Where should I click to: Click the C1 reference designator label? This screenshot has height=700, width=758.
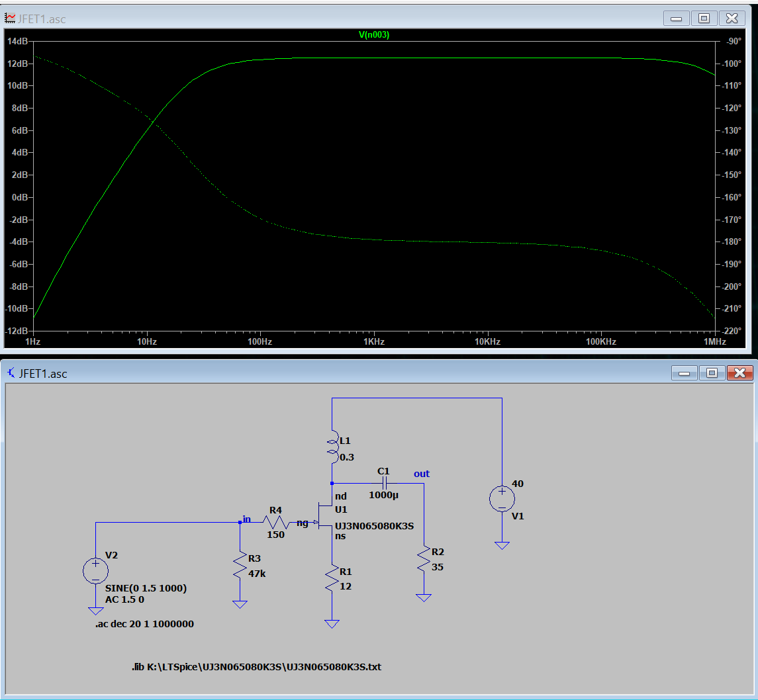pos(383,471)
